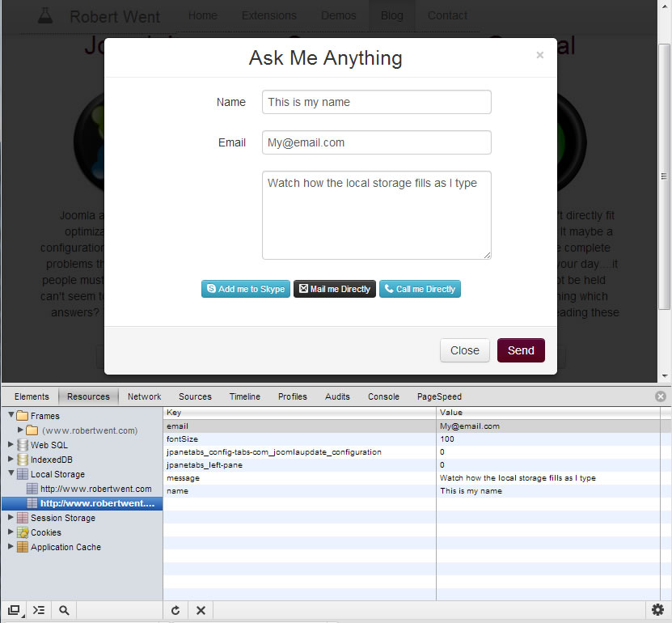Click the DevTools search magnifier icon
This screenshot has width=672, height=623.
[64, 610]
